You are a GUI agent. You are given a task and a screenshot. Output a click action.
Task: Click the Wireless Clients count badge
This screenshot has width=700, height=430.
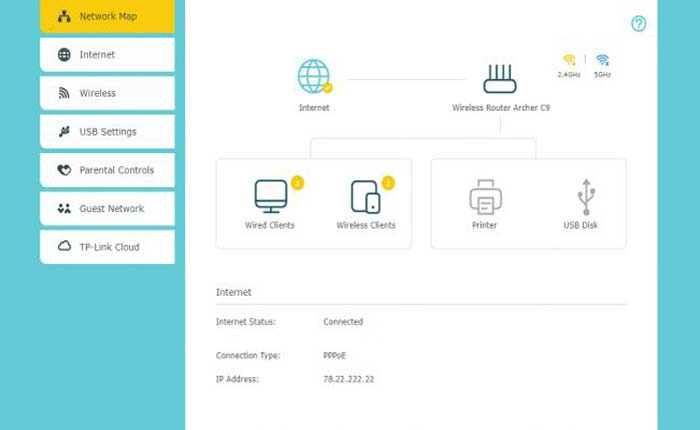pyautogui.click(x=388, y=183)
